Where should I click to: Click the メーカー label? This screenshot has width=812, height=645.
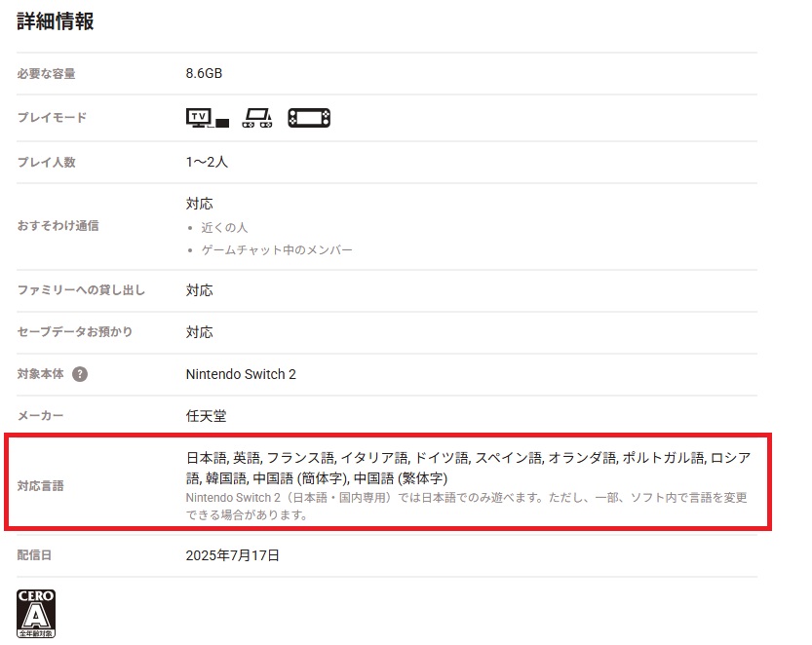click(40, 416)
